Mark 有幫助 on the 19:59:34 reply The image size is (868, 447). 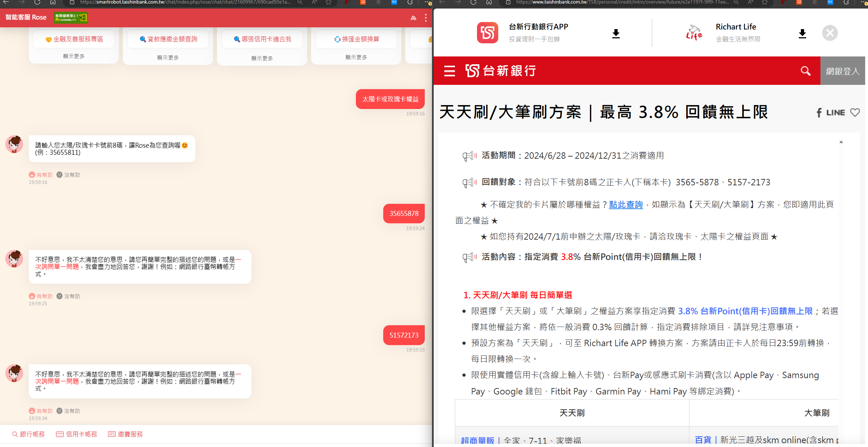click(x=40, y=411)
